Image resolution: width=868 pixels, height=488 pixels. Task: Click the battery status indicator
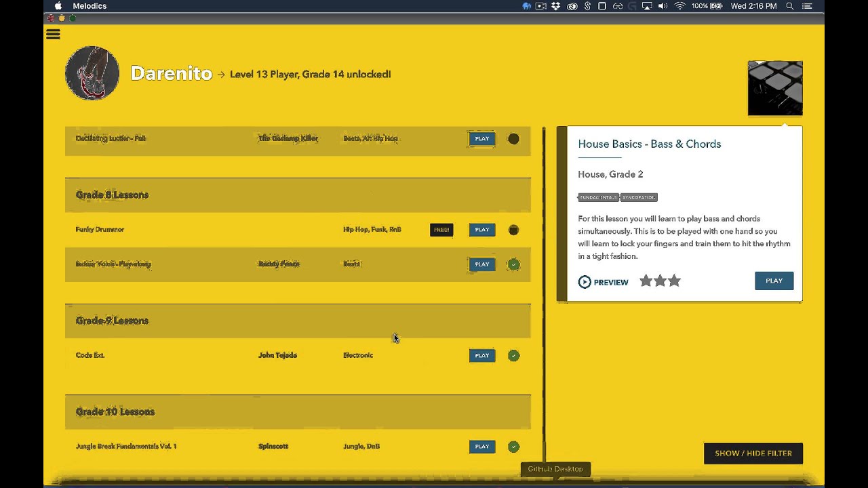(707, 6)
